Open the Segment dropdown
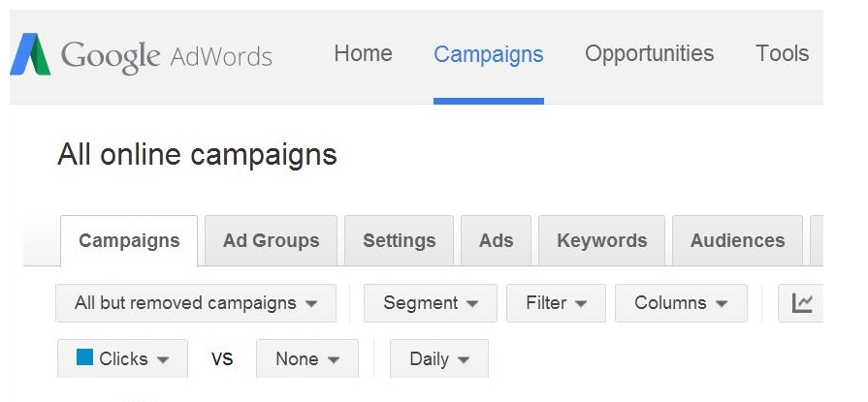Viewport: 868px width, 402px height. (431, 303)
